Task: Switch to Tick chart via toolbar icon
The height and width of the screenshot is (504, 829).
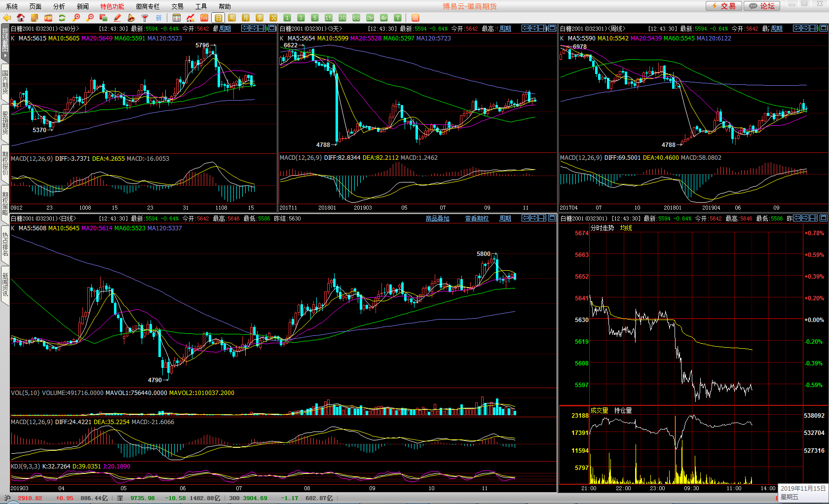Action: pyautogui.click(x=204, y=18)
